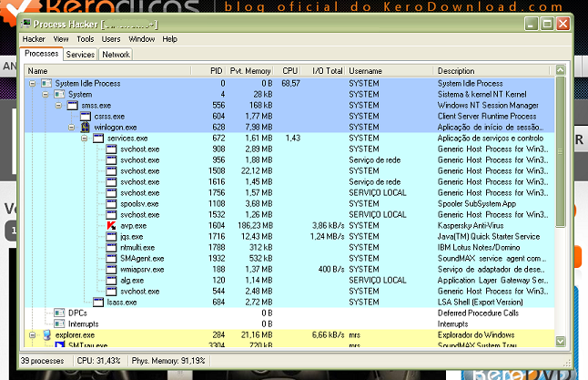Click the System Idle Process icon

coord(46,83)
